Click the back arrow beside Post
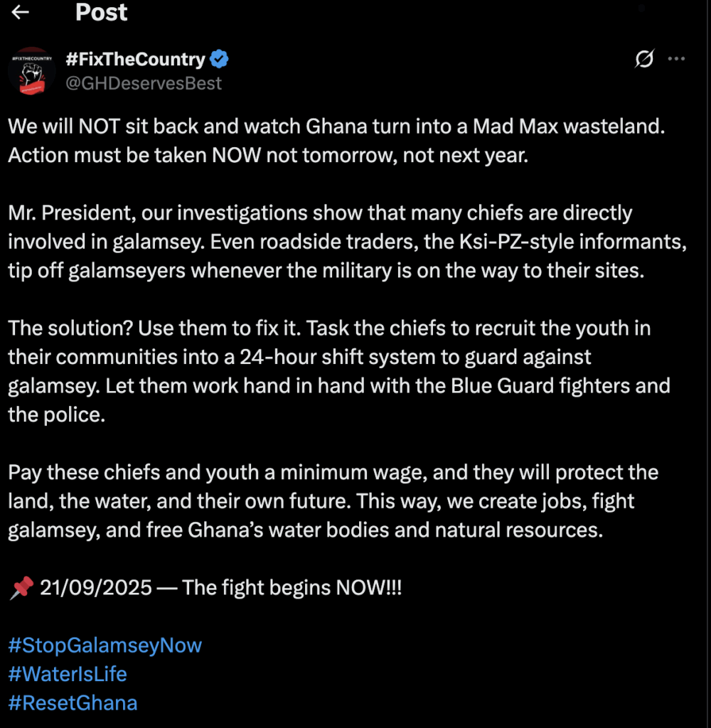The image size is (711, 728). [21, 12]
